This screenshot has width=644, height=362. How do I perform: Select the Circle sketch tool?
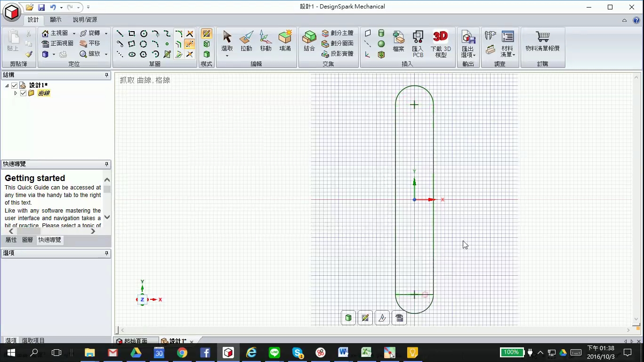(144, 33)
